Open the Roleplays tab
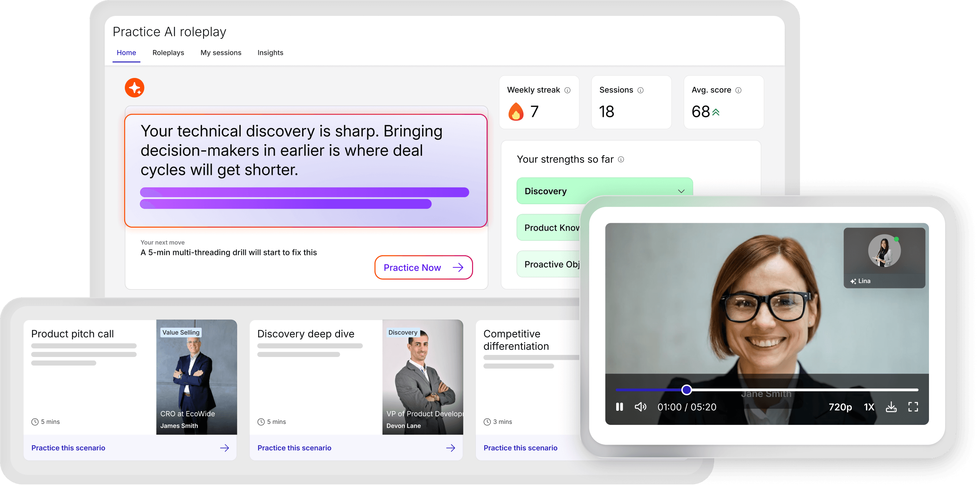This screenshot has height=487, width=980. coord(168,52)
